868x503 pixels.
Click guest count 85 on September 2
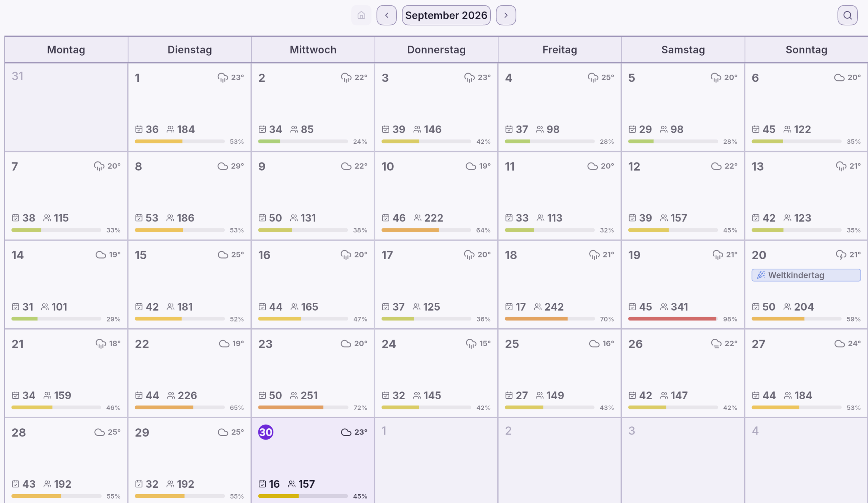pyautogui.click(x=307, y=129)
